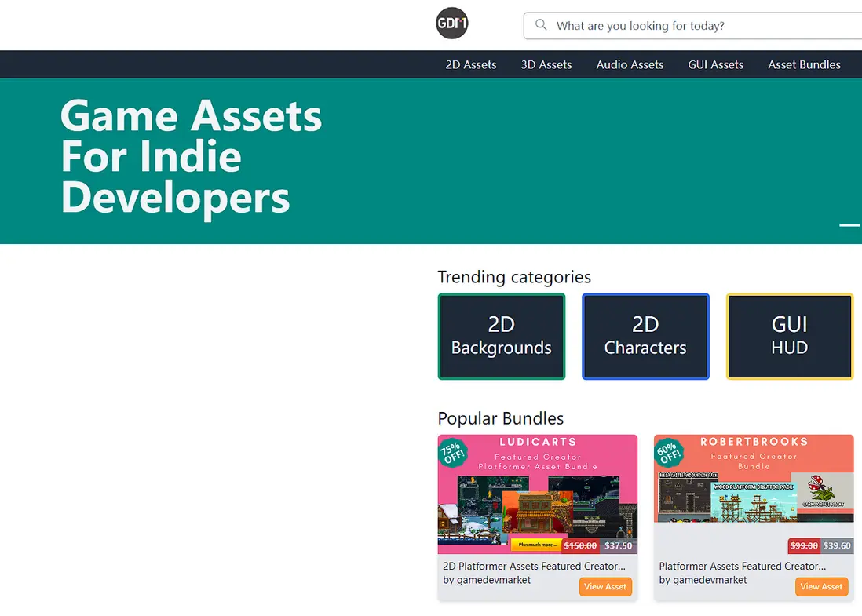Screen dimensions: 862x616
Task: Click the GDM circular logo icon
Action: pos(452,23)
